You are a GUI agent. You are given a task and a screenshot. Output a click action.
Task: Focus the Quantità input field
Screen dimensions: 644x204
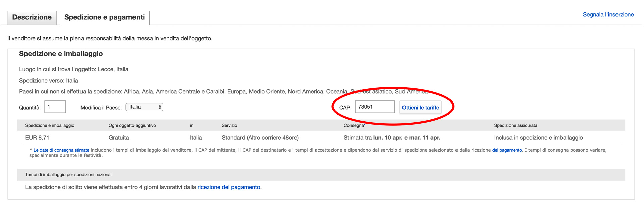point(55,107)
